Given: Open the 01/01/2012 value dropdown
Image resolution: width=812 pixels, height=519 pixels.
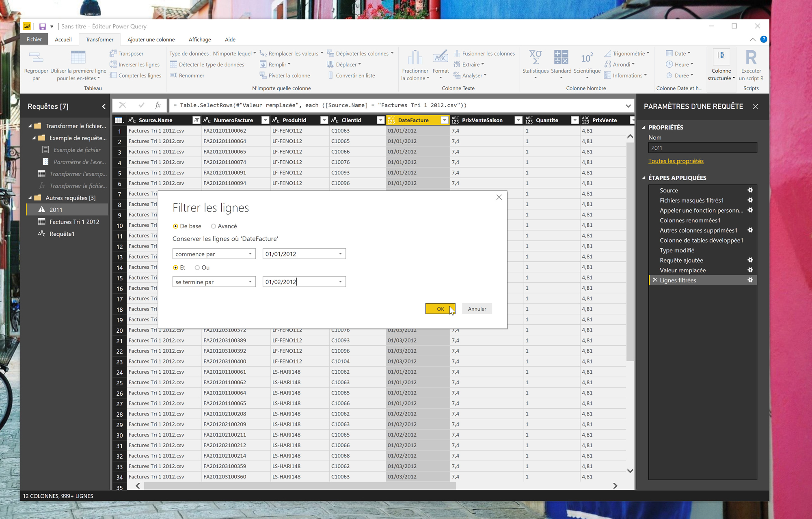Looking at the screenshot, I should point(340,254).
